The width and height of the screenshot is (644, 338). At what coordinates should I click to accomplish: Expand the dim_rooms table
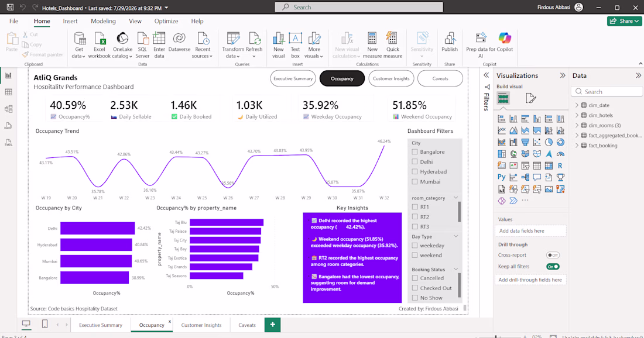tap(577, 125)
